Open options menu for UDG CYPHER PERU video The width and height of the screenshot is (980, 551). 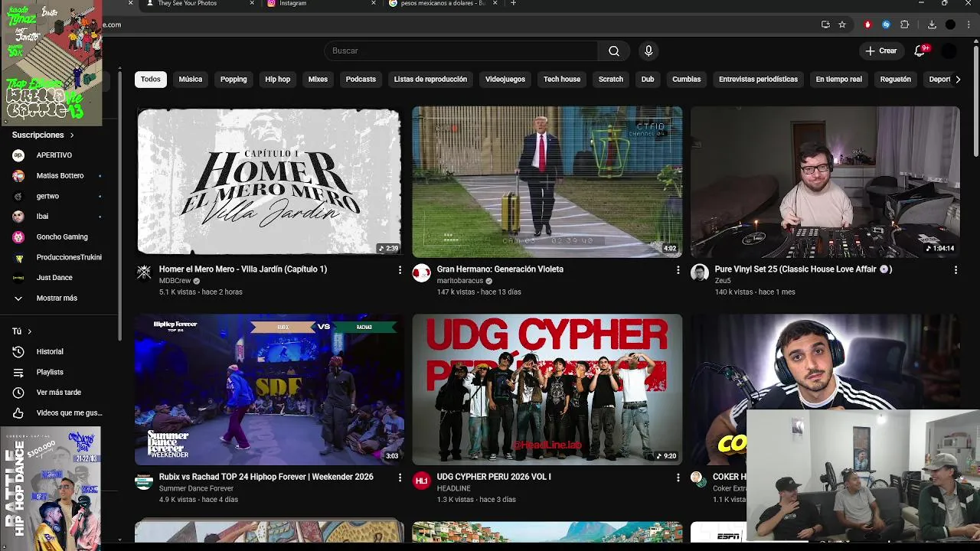pos(678,478)
